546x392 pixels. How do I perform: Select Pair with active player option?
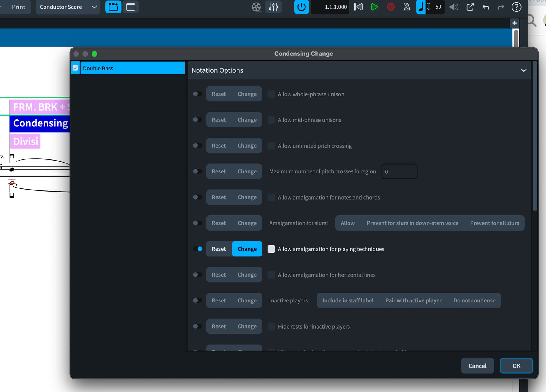pyautogui.click(x=413, y=300)
